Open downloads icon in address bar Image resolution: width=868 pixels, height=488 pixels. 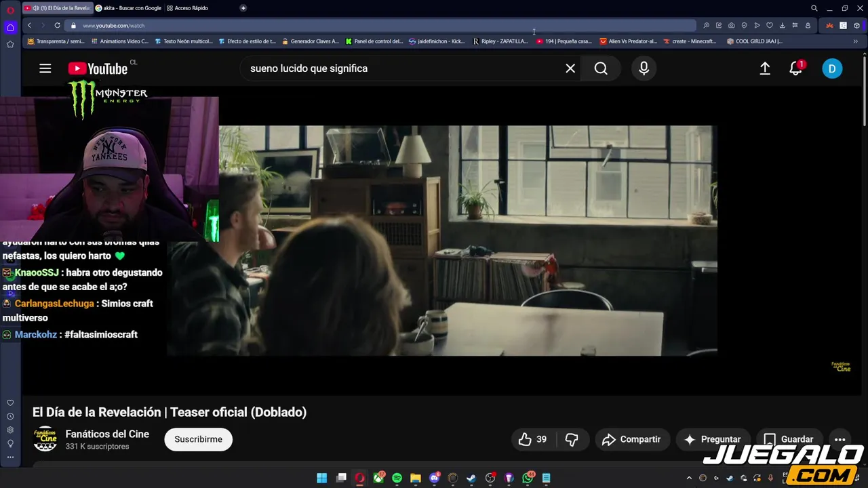point(782,25)
